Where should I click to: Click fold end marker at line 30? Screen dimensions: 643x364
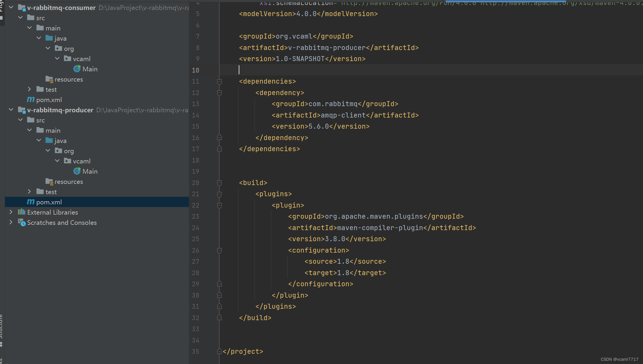(219, 295)
